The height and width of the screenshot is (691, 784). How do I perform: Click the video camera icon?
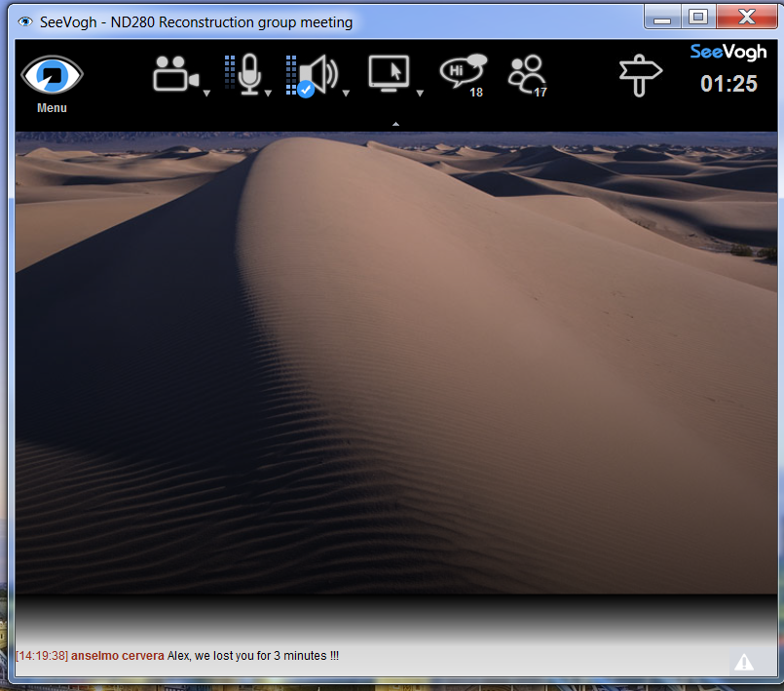[x=175, y=74]
